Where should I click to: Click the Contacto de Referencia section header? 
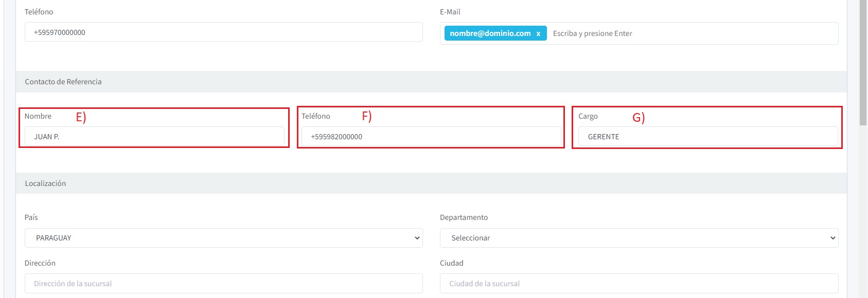click(x=63, y=82)
